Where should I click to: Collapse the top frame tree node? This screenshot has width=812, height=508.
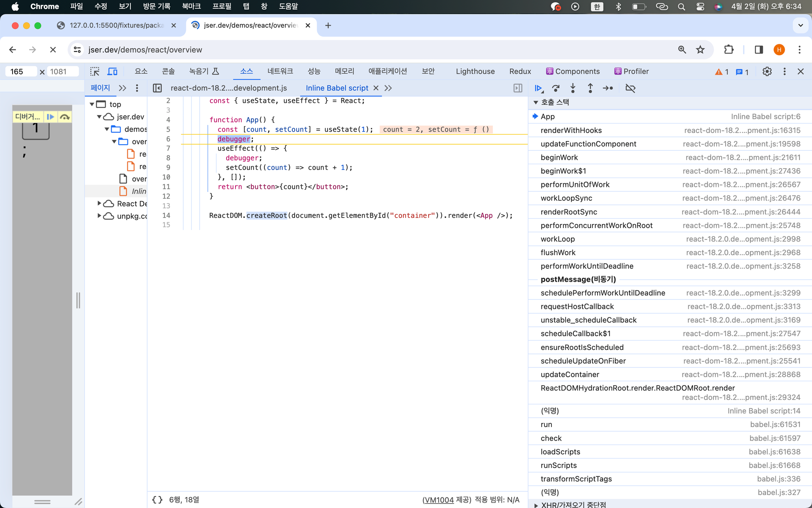92,104
